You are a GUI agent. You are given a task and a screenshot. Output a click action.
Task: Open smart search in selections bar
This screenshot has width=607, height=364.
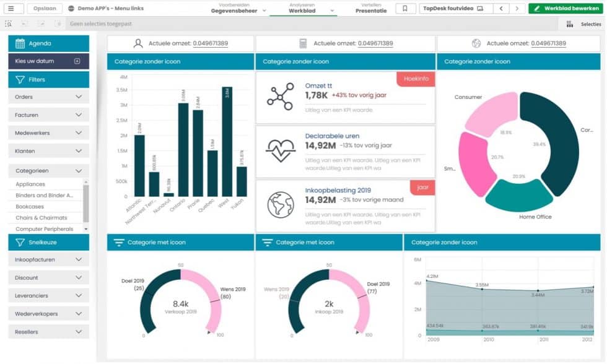(x=8, y=24)
